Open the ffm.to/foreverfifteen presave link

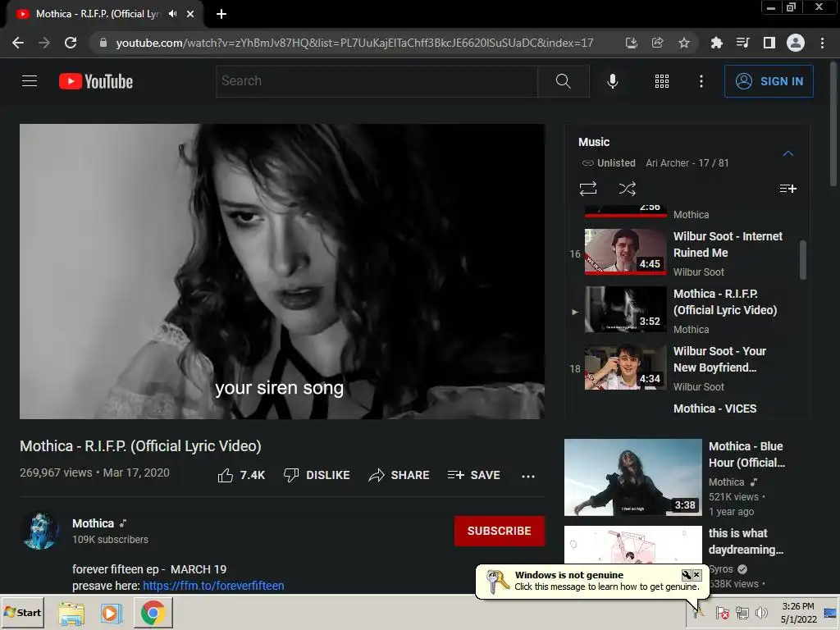(x=213, y=586)
